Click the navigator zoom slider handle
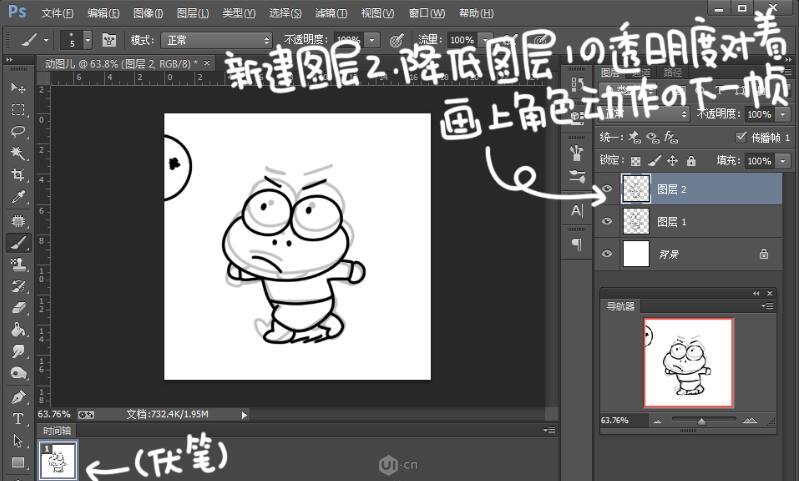 (x=702, y=421)
